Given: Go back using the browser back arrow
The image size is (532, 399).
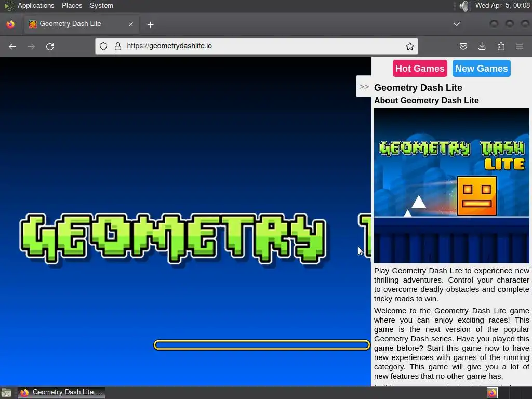Looking at the screenshot, I should point(12,46).
